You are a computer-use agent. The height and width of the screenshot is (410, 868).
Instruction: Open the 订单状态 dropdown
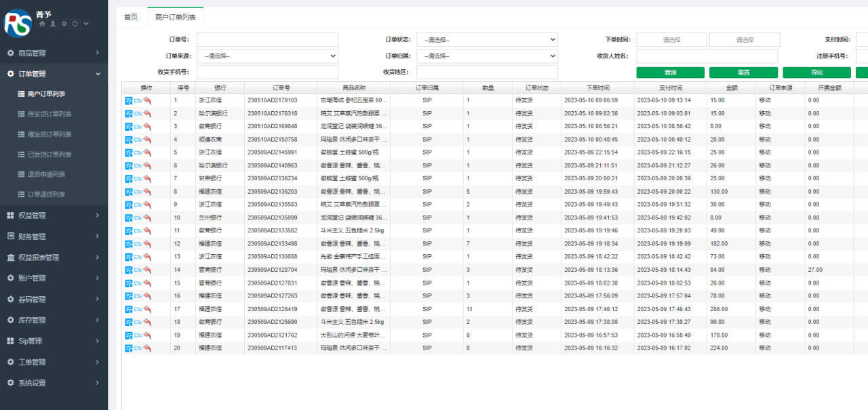(487, 39)
